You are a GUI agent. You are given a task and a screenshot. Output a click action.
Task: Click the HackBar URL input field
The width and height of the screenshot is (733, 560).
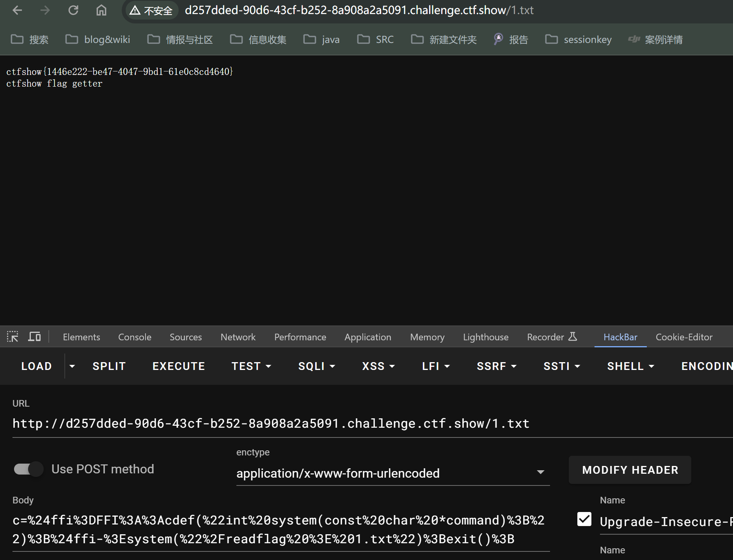pyautogui.click(x=373, y=424)
